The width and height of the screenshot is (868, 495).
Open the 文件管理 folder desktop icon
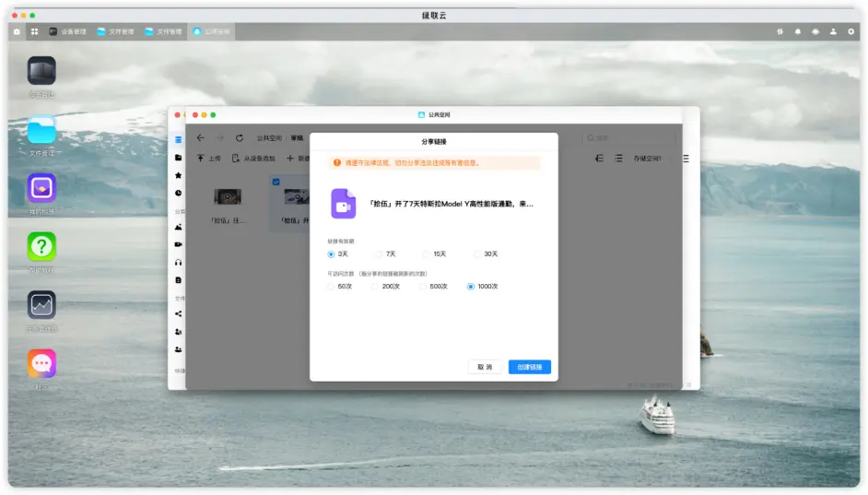pos(41,131)
